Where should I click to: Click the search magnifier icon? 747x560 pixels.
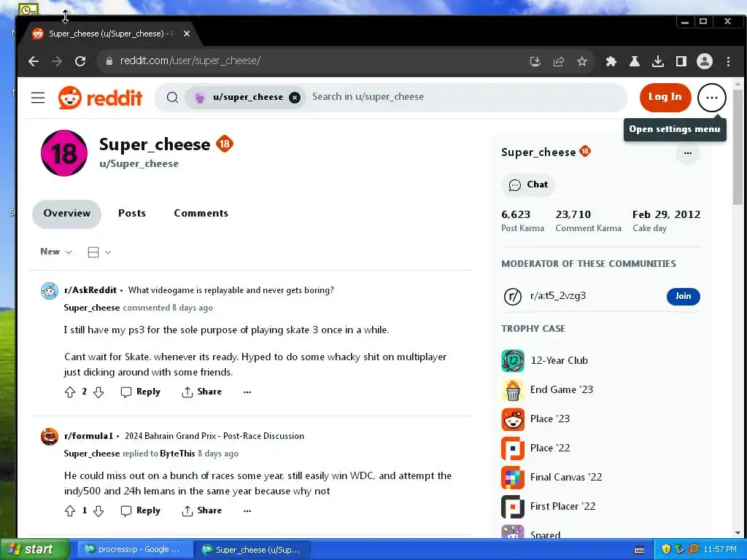[x=172, y=98]
